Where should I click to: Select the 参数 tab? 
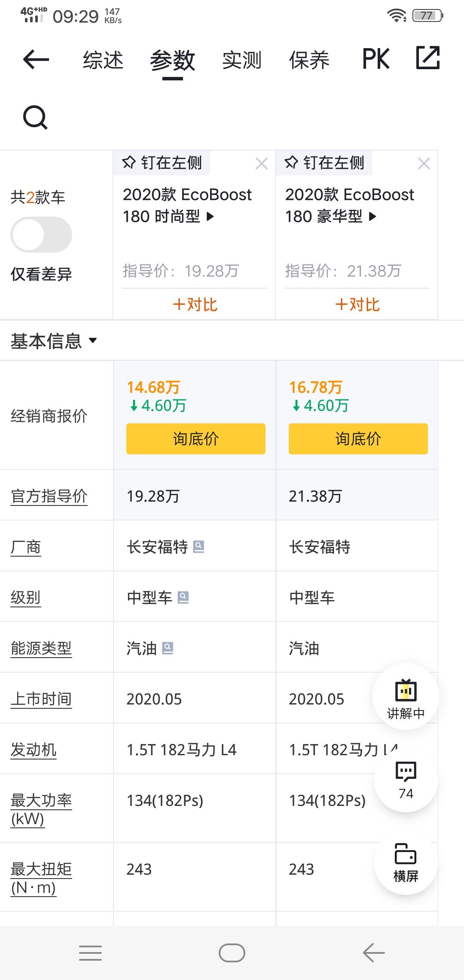pyautogui.click(x=173, y=61)
